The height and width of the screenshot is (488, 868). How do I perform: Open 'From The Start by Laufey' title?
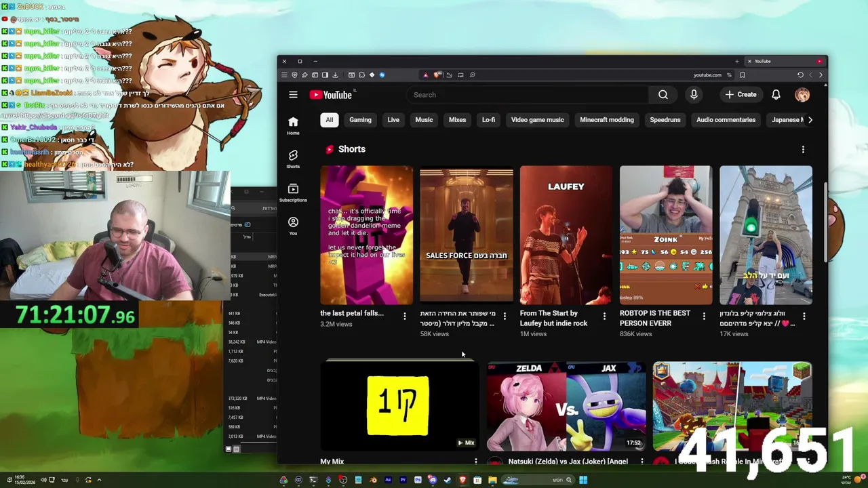(x=553, y=318)
